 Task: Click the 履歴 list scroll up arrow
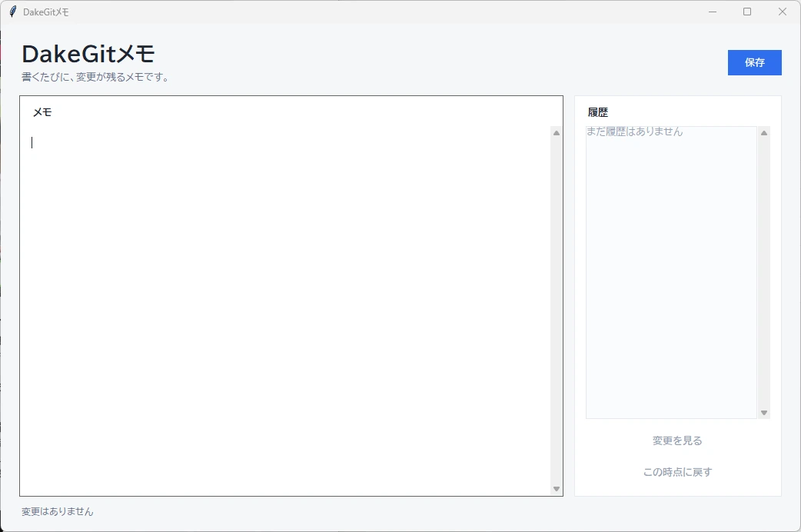tap(764, 133)
